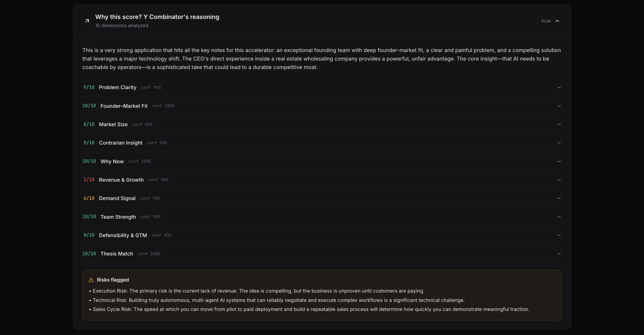Expand the Defensibility & GTM chevron
The image size is (644, 335).
559,235
